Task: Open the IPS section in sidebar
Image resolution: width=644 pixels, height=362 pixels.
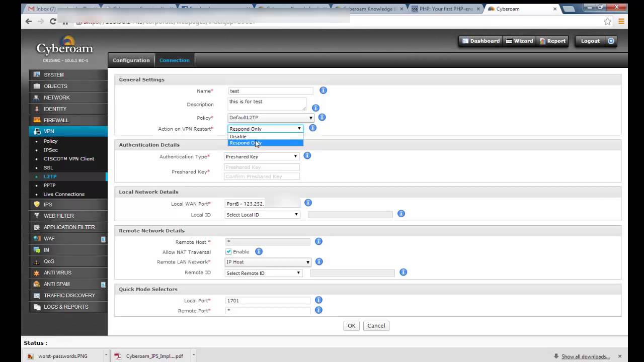Action: 68,205
